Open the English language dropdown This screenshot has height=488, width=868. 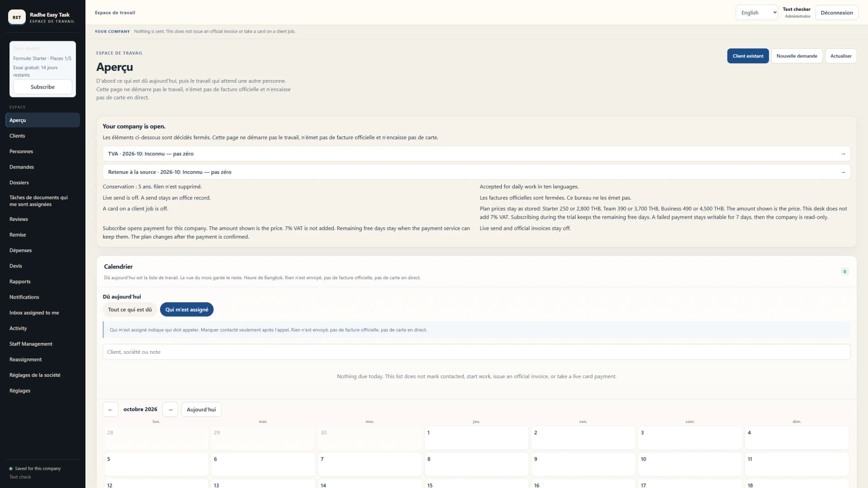(x=757, y=13)
